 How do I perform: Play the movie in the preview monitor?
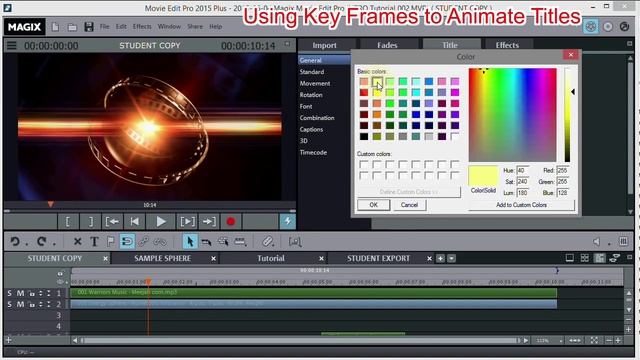[160, 222]
